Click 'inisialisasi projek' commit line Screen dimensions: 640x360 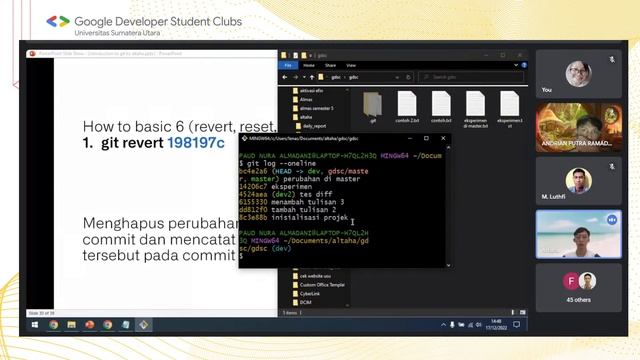click(294, 218)
